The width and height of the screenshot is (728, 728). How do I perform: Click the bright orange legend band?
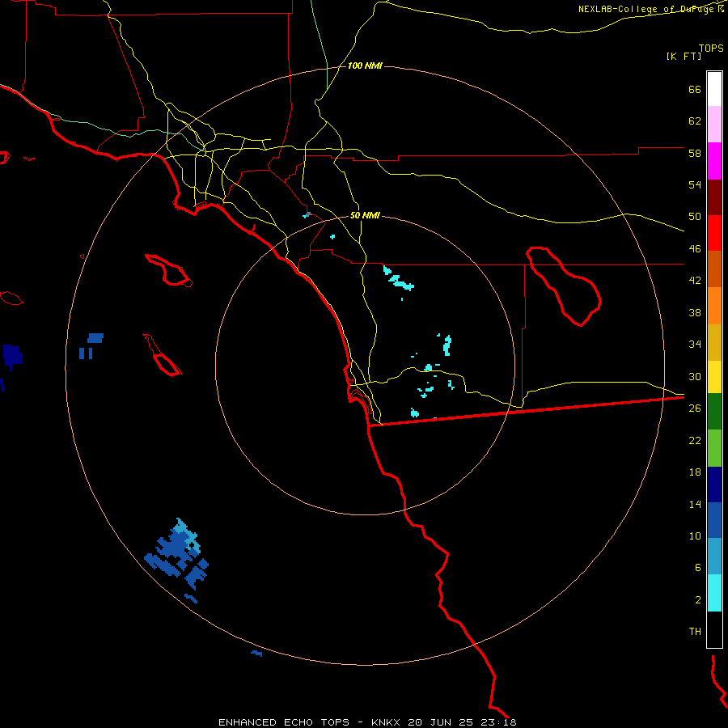pyautogui.click(x=714, y=306)
